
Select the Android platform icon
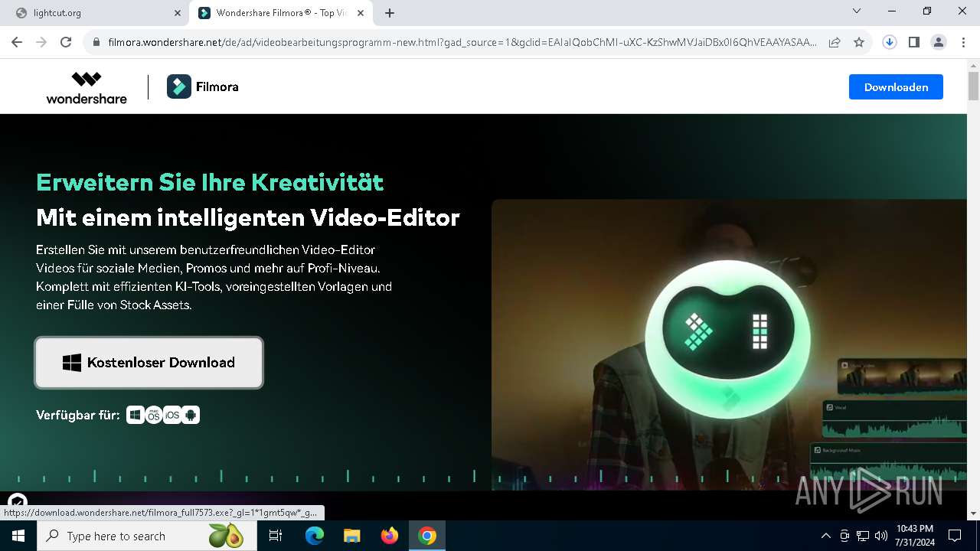[191, 415]
